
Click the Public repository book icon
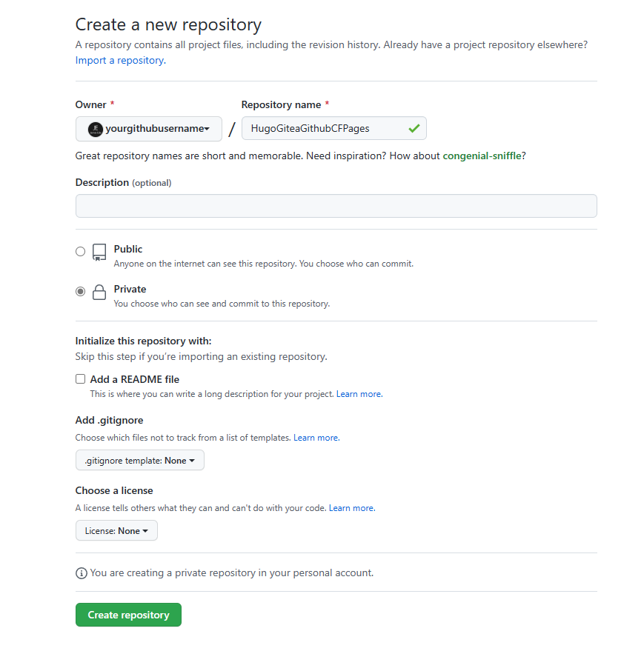coord(99,253)
